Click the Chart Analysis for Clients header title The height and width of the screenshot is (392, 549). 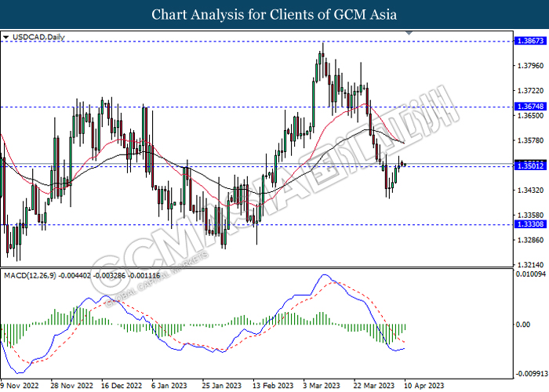(x=274, y=15)
